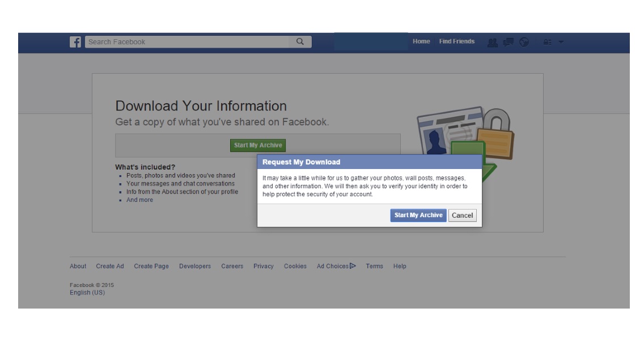Open Find Friends in the top bar
The width and height of the screenshot is (644, 363).
(457, 41)
